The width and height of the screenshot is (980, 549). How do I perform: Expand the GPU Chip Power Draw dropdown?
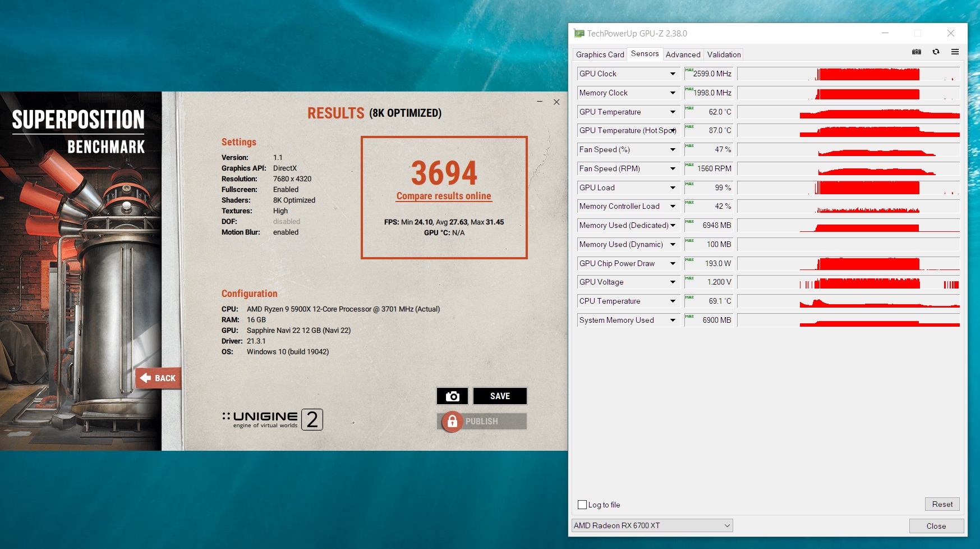coord(673,264)
